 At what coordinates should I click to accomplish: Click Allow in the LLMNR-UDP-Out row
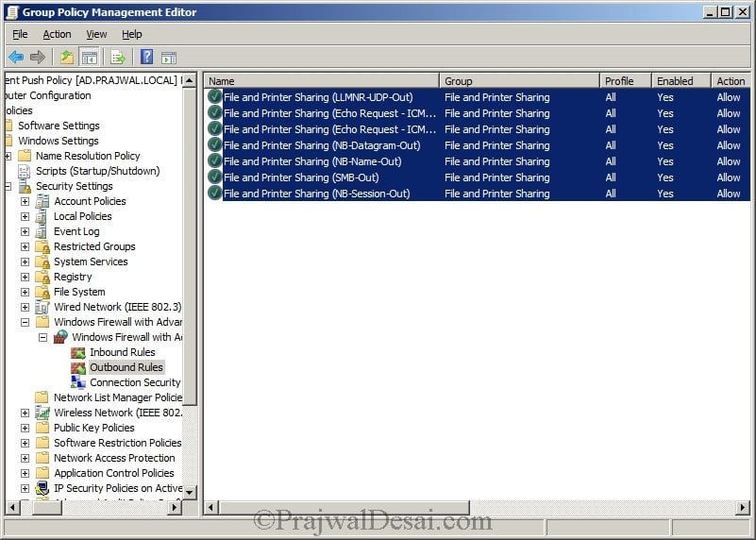coord(729,97)
